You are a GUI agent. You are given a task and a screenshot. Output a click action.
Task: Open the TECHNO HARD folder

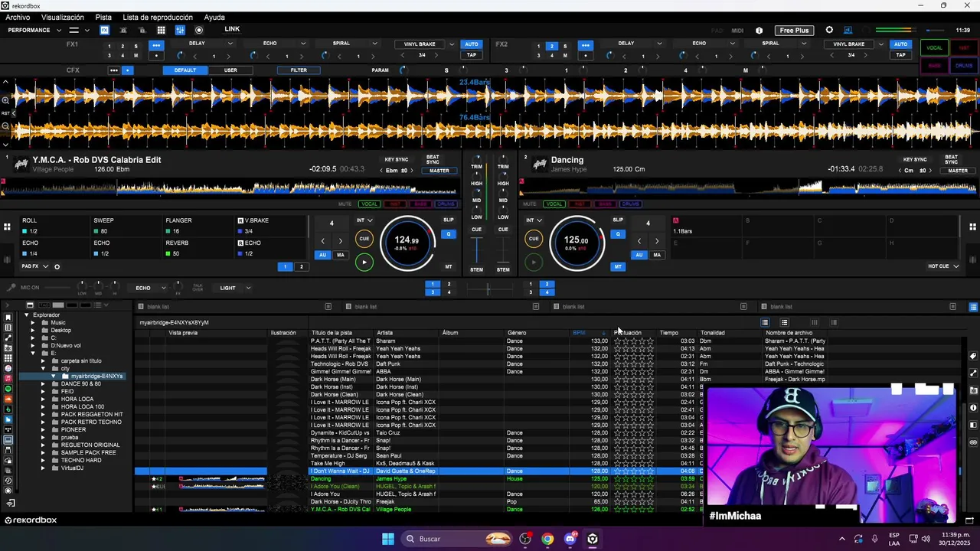pos(81,460)
